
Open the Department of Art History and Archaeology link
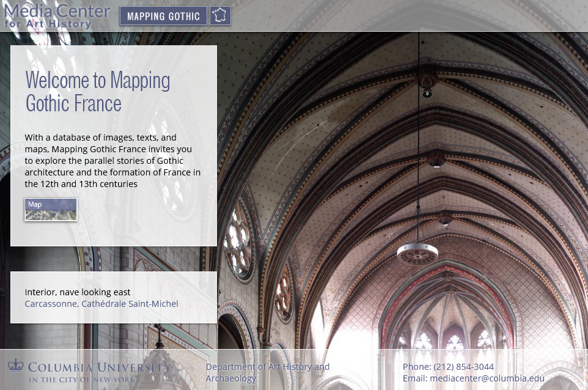click(267, 372)
